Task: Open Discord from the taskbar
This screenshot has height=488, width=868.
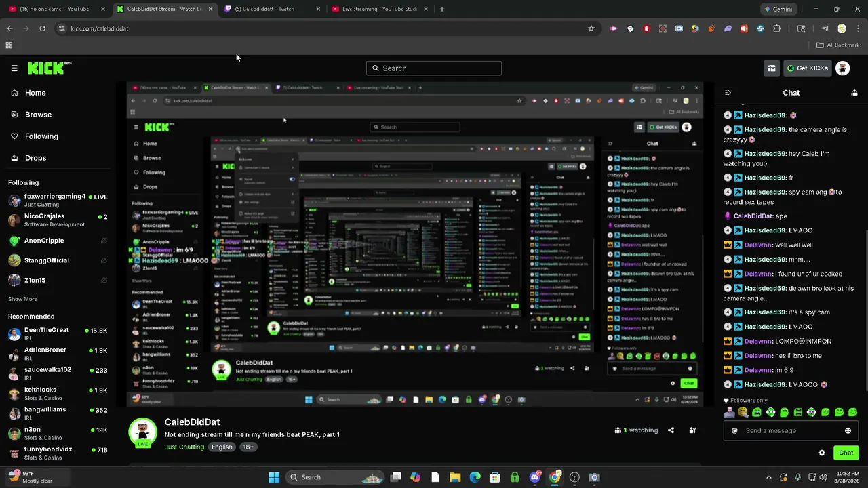Action: [x=535, y=477]
